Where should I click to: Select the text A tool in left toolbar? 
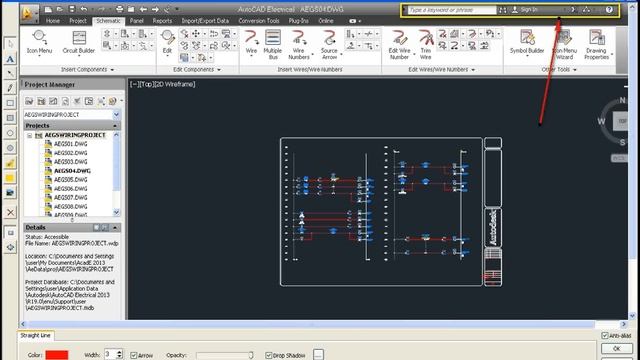(x=10, y=59)
